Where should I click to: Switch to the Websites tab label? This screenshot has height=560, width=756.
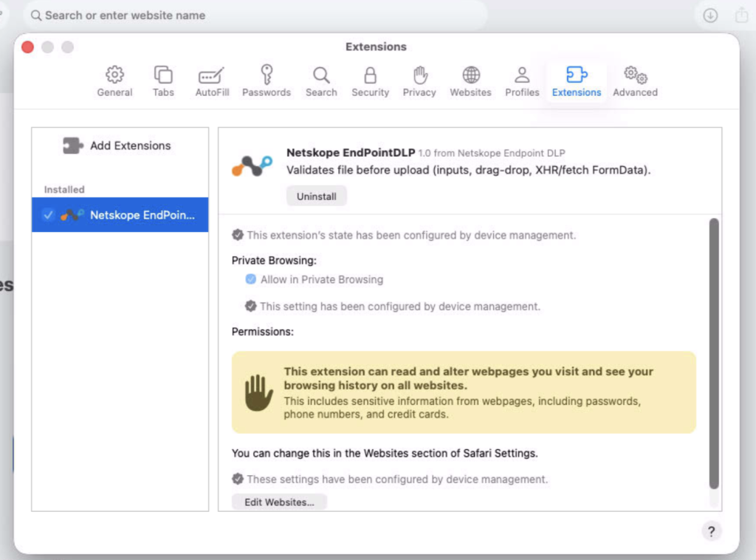[x=470, y=92]
